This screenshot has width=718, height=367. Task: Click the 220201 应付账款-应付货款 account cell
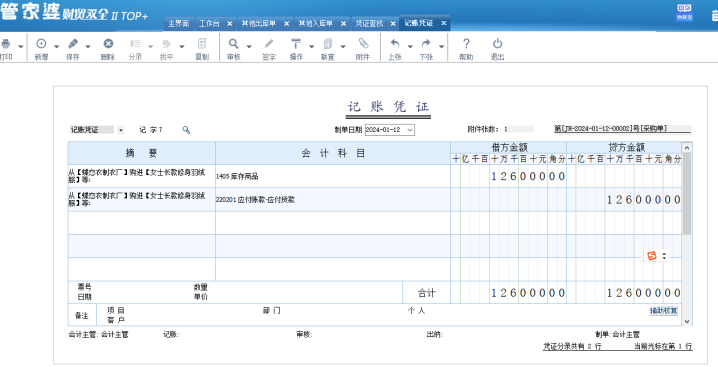coord(333,199)
